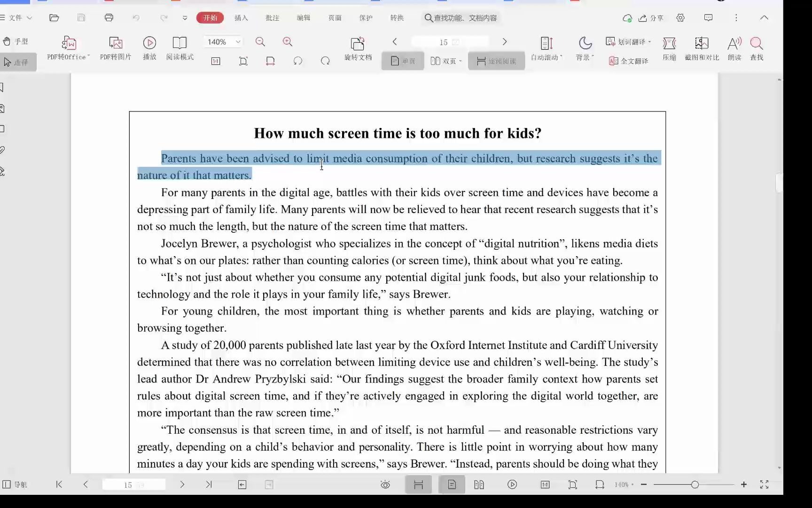The height and width of the screenshot is (508, 812).
Task: Convert the PDF to image (PDF转图片)
Action: pos(116,48)
